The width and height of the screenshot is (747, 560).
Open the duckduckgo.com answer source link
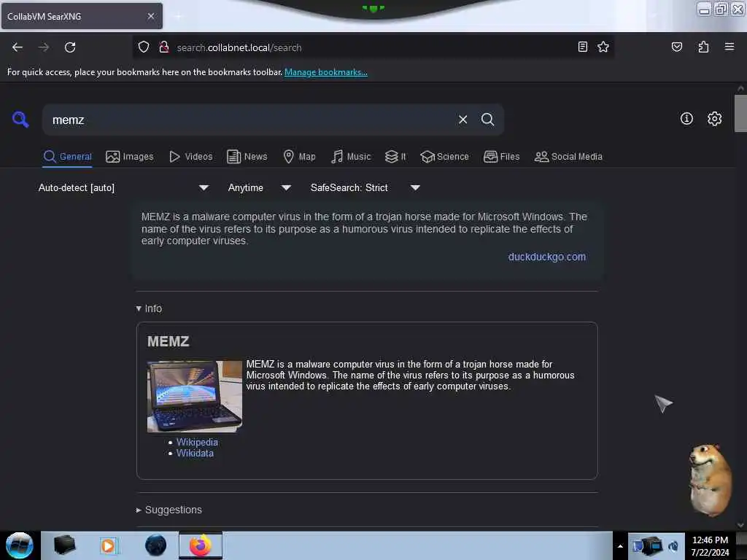tap(547, 257)
